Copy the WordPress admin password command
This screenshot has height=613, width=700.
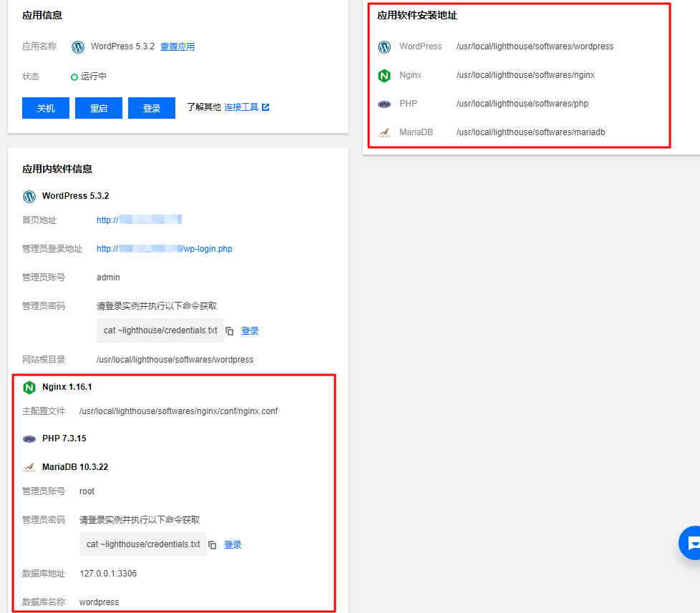point(230,331)
